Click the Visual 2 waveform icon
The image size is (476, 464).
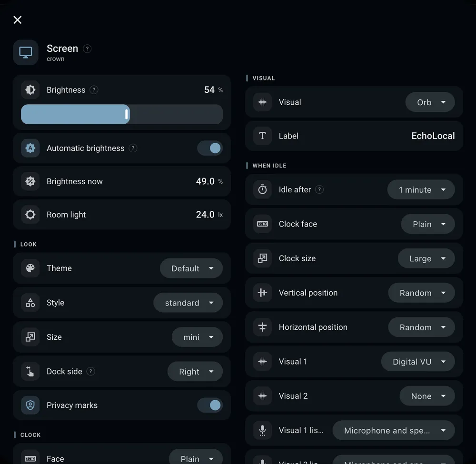coord(263,396)
